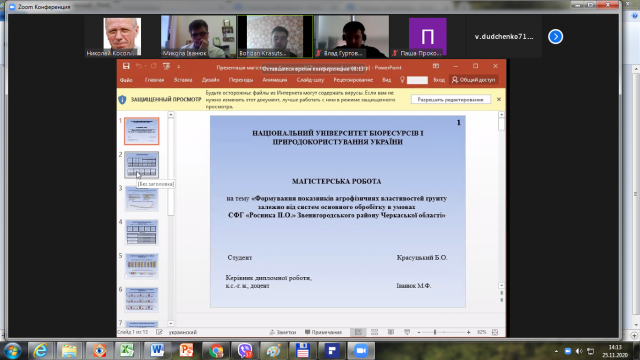Open the Customize Quick Access Toolbar dropdown
640x360 pixels.
178,66
